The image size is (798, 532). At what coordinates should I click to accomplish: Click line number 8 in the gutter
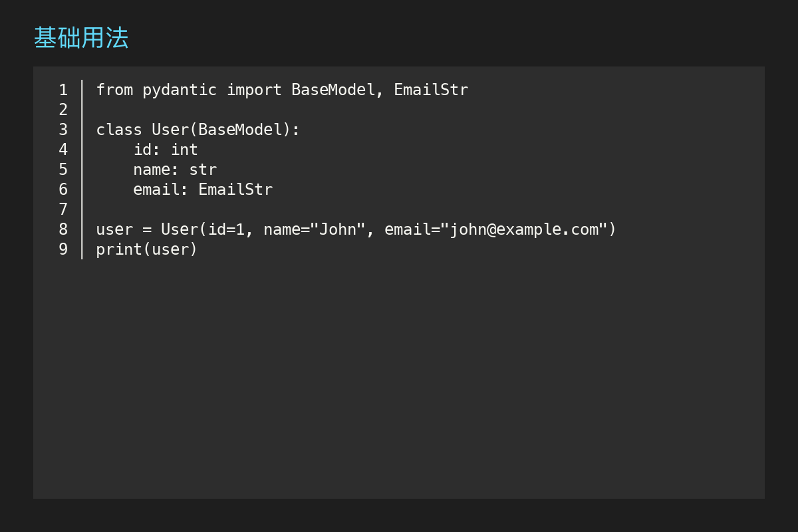(63, 229)
